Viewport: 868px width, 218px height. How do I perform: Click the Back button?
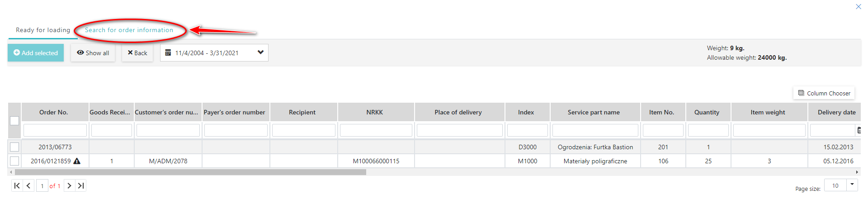pyautogui.click(x=137, y=53)
